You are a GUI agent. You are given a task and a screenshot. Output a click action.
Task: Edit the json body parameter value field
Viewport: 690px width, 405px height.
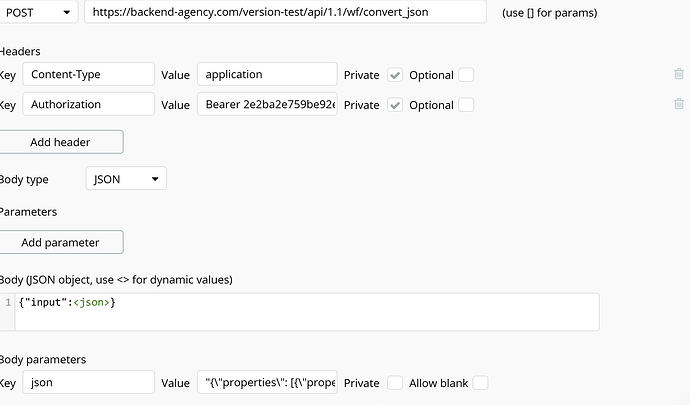click(267, 382)
